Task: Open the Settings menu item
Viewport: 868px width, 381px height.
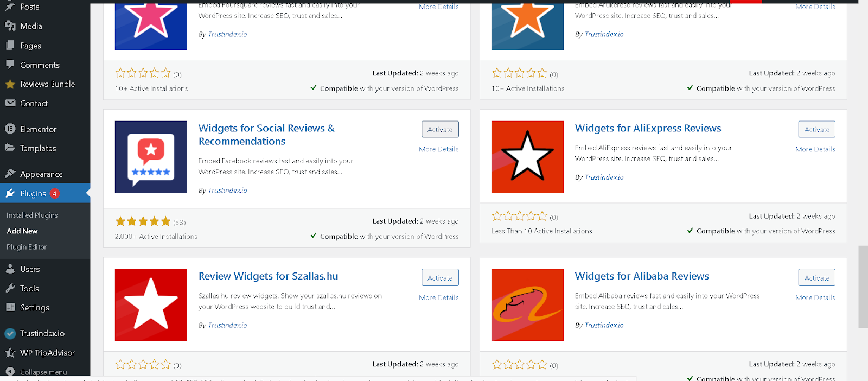Action: 35,308
